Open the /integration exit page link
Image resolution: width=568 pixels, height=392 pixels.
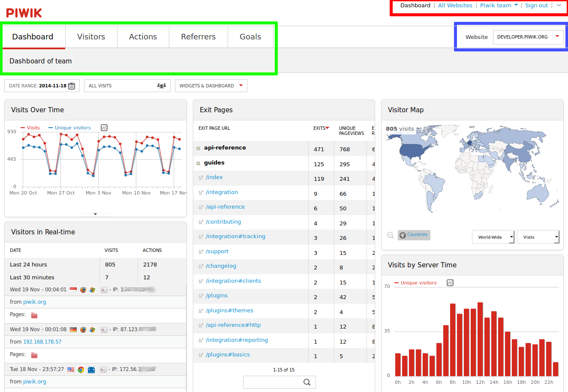[222, 192]
